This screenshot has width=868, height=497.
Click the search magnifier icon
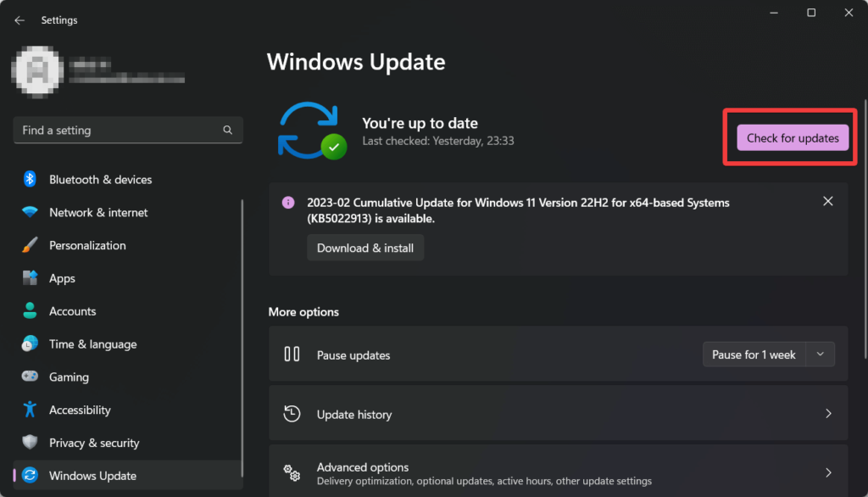click(227, 131)
